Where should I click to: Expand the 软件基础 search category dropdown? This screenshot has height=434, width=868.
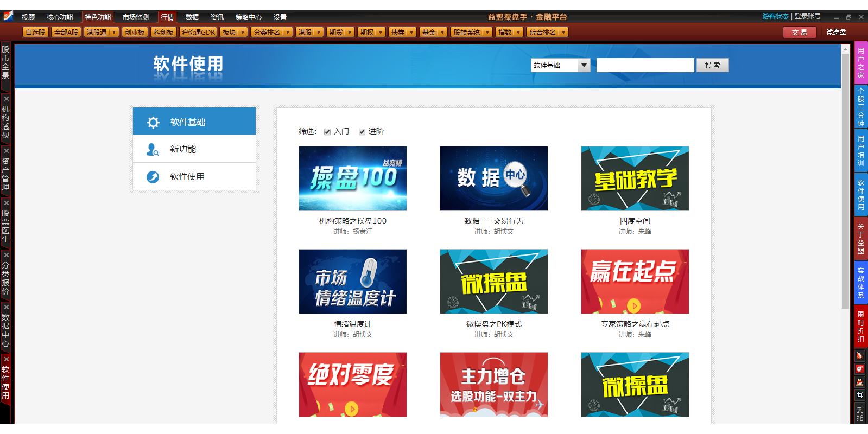tap(584, 65)
